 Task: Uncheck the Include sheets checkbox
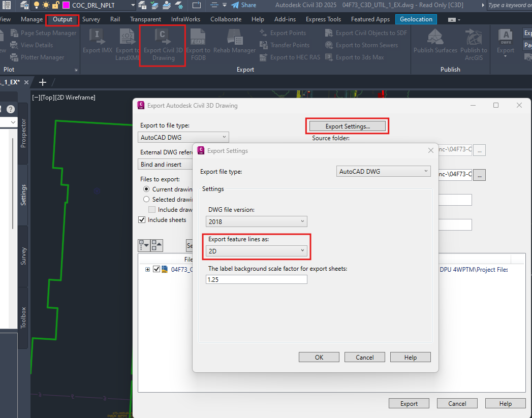point(141,219)
